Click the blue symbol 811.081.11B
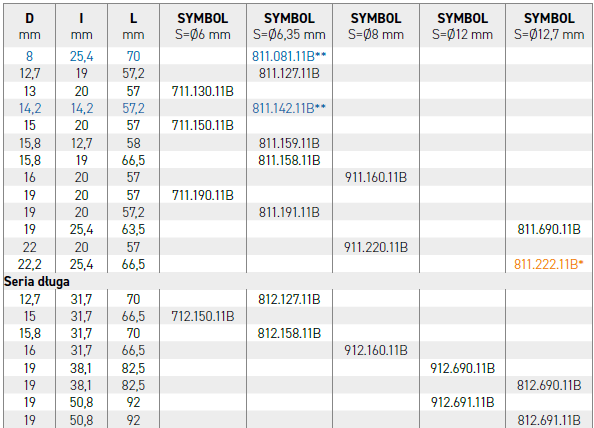This screenshot has height=428, width=594. [289, 56]
